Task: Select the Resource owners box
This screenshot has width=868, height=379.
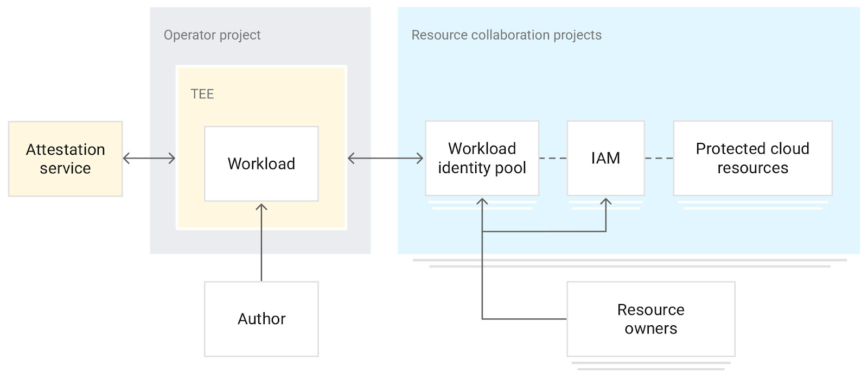Action: (651, 319)
